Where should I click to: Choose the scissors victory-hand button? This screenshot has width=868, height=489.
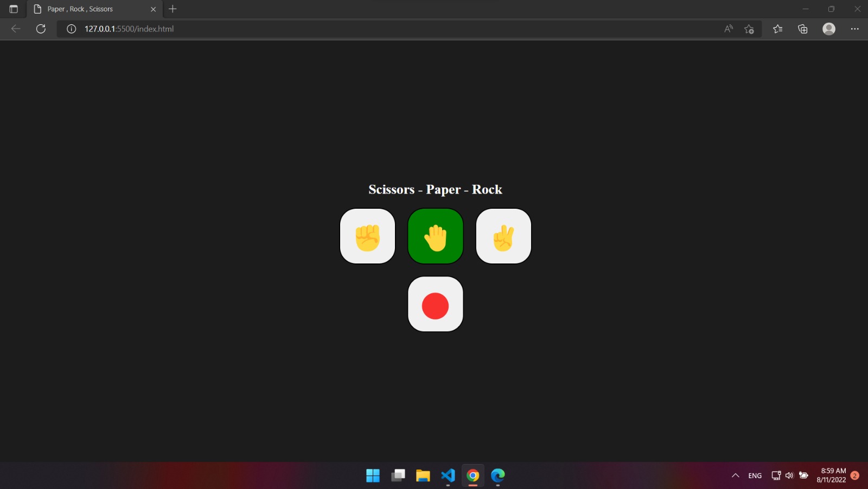click(x=503, y=236)
